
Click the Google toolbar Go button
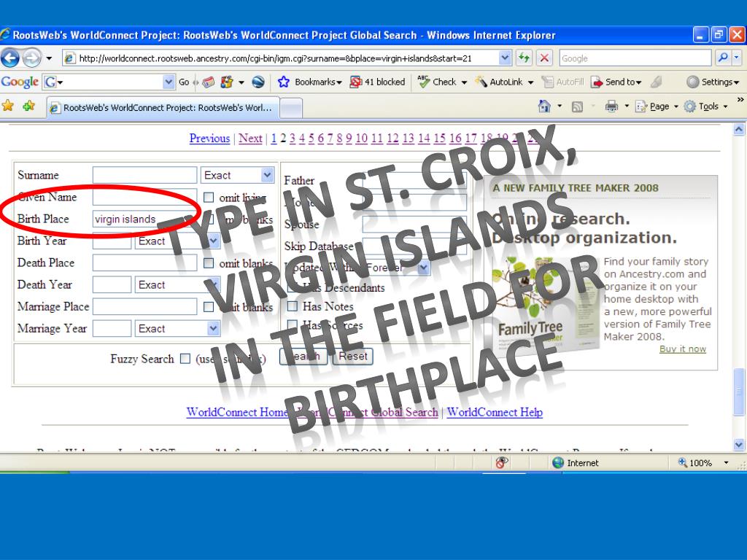pyautogui.click(x=184, y=82)
